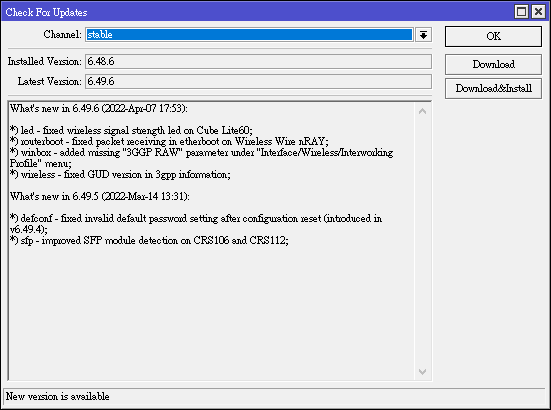Maximize the Check For Updates window

[x=521, y=12]
